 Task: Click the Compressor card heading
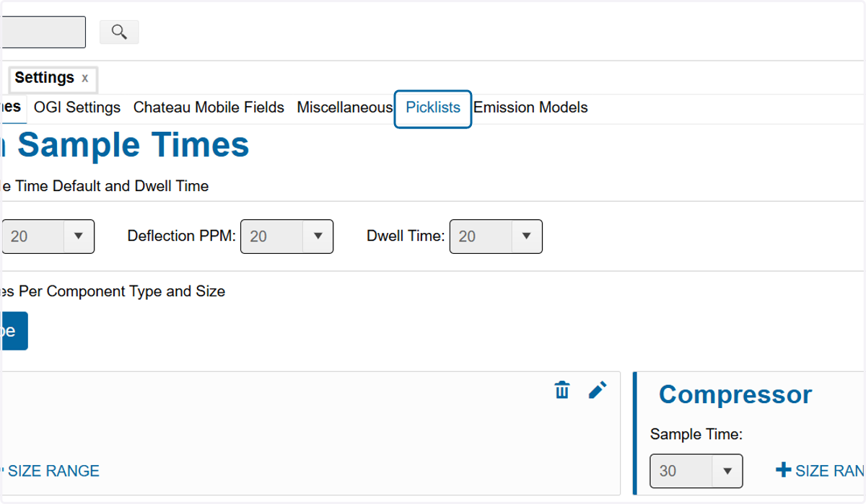735,394
